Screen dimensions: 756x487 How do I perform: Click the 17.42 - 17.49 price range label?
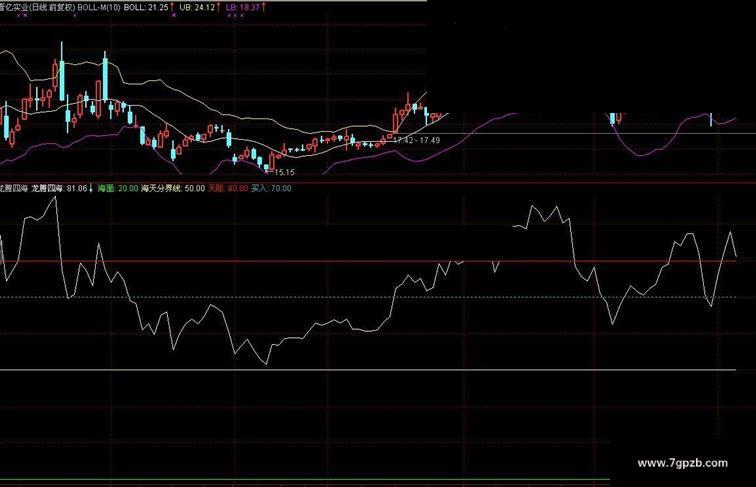click(x=417, y=140)
